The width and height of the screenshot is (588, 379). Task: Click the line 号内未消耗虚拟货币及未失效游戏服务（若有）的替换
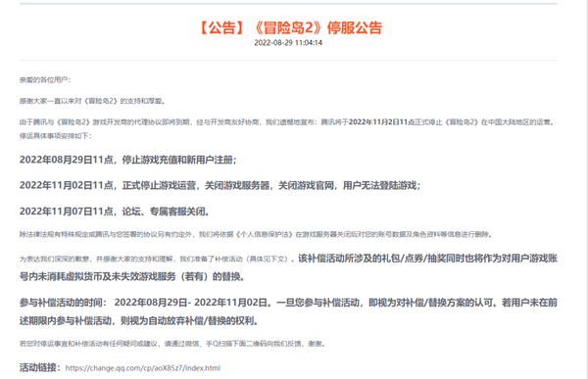pyautogui.click(x=132, y=276)
